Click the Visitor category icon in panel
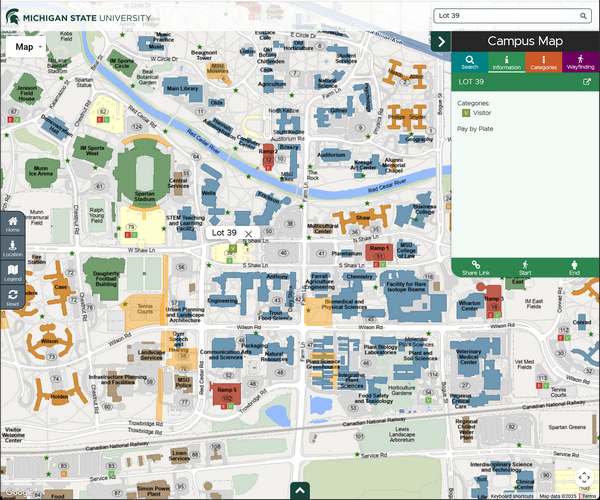The width and height of the screenshot is (600, 500). [x=466, y=113]
